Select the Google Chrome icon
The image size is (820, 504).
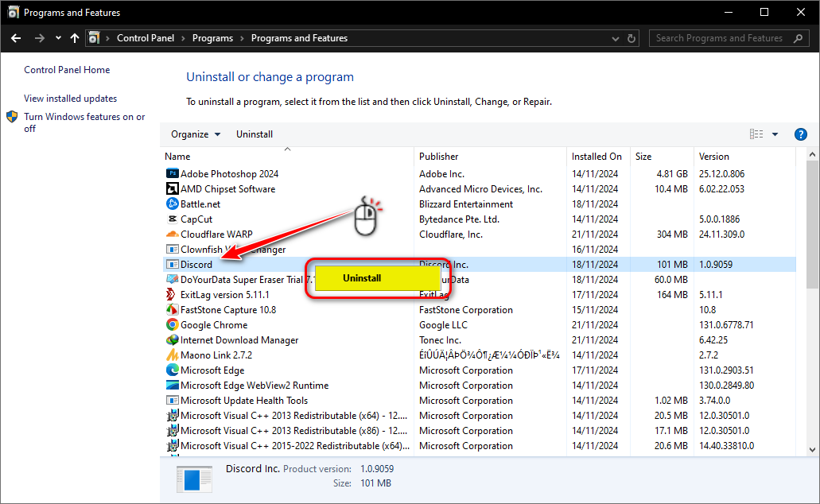tap(172, 325)
